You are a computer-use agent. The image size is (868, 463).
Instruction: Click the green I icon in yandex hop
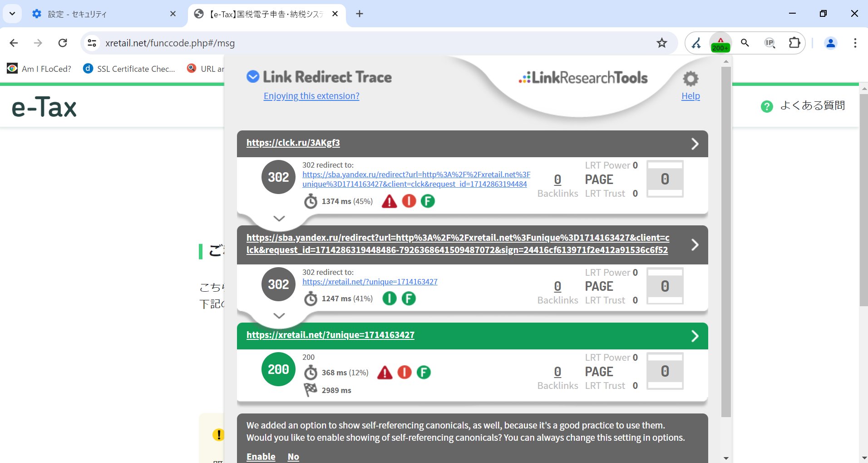[x=390, y=299]
